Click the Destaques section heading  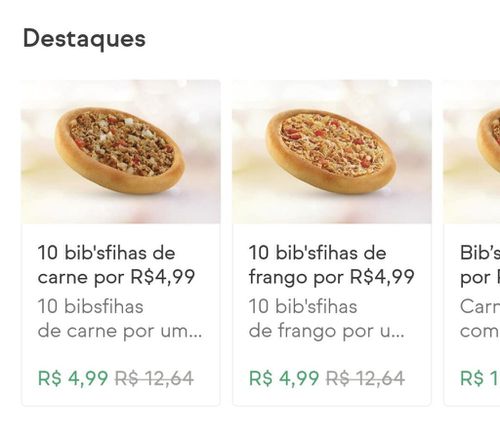[x=84, y=39]
